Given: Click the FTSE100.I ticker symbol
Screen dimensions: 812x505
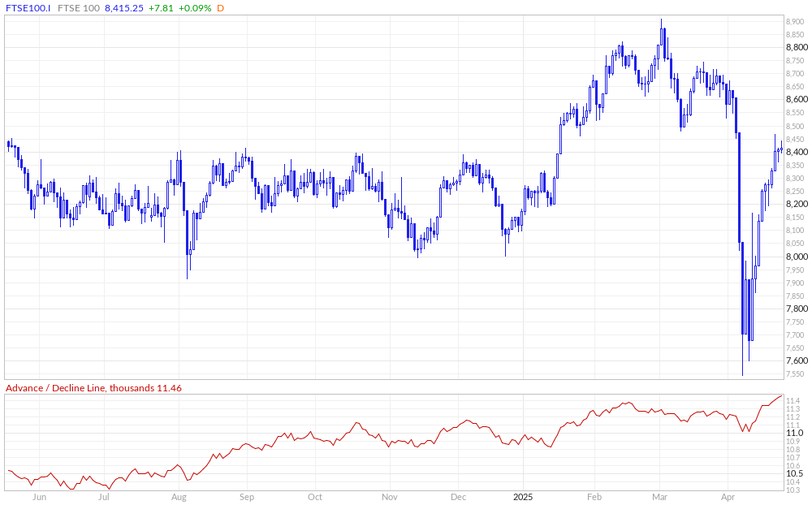Looking at the screenshot, I should click(x=27, y=7).
